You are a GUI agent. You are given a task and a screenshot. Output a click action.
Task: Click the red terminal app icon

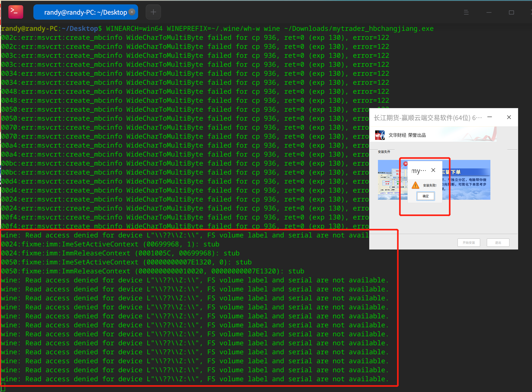click(x=16, y=12)
